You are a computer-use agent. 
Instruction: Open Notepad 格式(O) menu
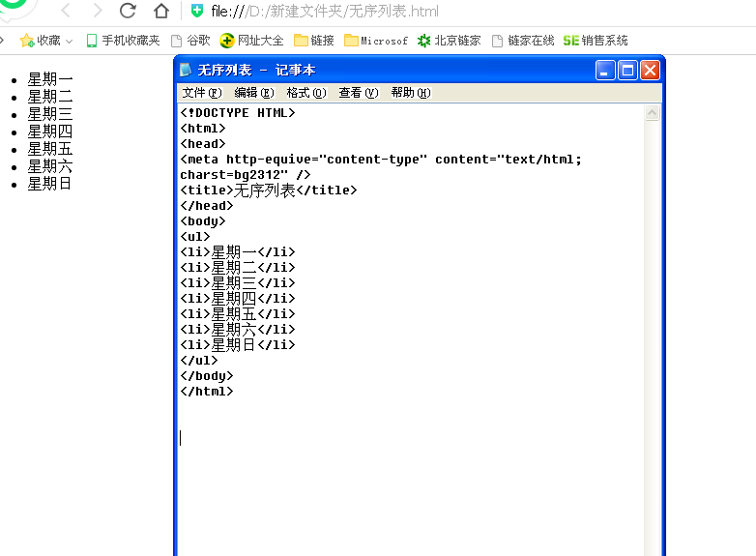pyautogui.click(x=306, y=93)
